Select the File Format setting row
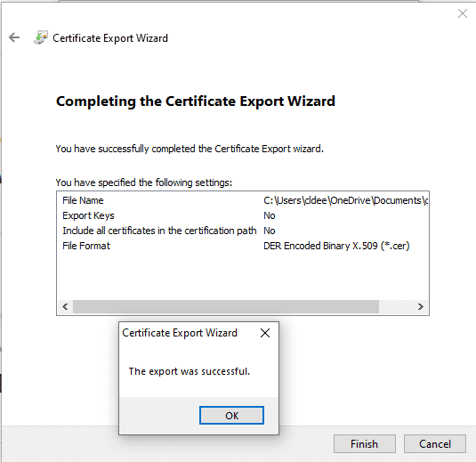 click(x=243, y=246)
